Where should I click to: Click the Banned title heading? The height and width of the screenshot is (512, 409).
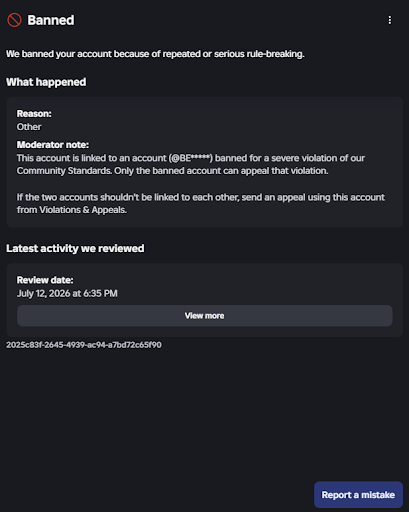pos(51,20)
